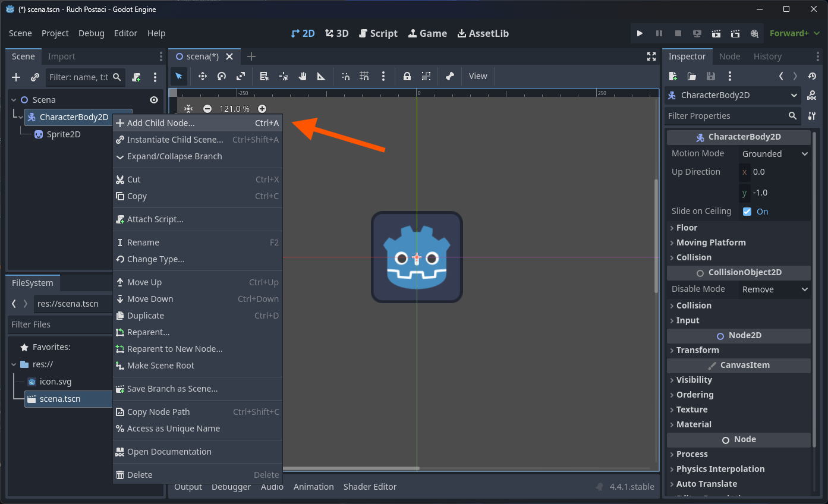828x504 pixels.
Task: Click Delete in context menu
Action: pos(197,475)
